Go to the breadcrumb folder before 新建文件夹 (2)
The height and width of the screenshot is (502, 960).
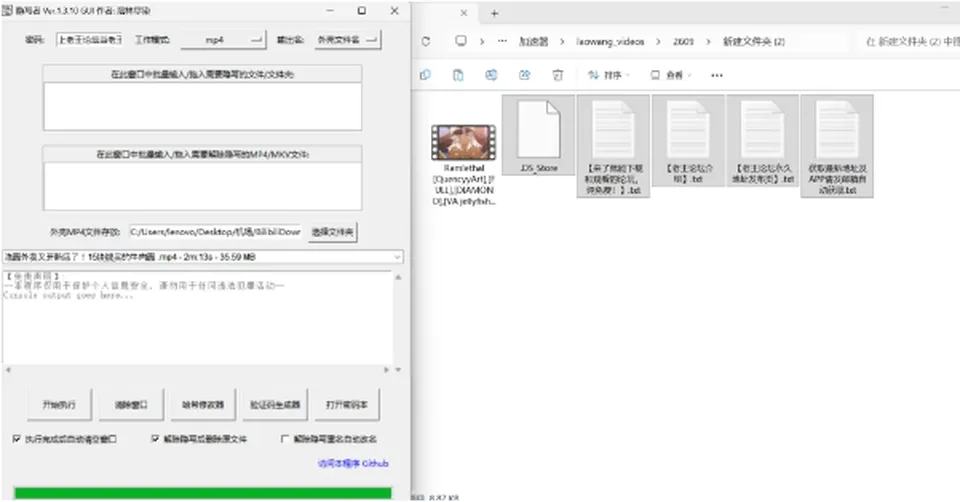point(683,42)
